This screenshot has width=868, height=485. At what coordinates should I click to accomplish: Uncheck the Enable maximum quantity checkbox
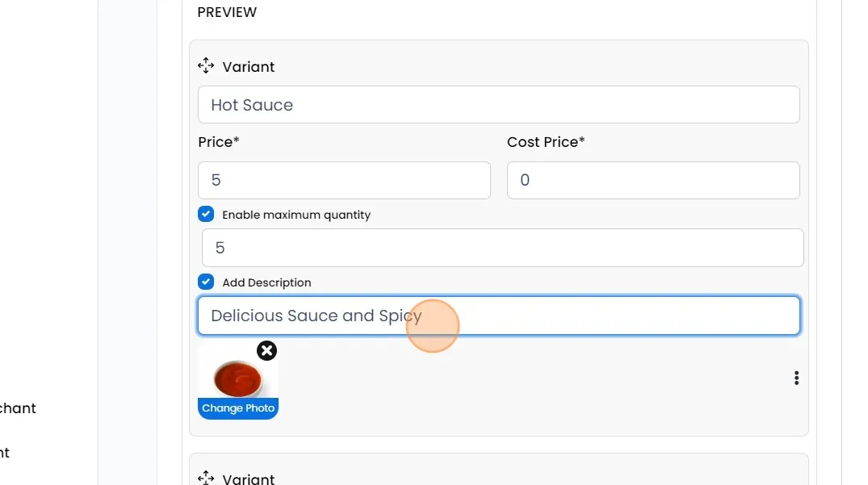coord(206,215)
